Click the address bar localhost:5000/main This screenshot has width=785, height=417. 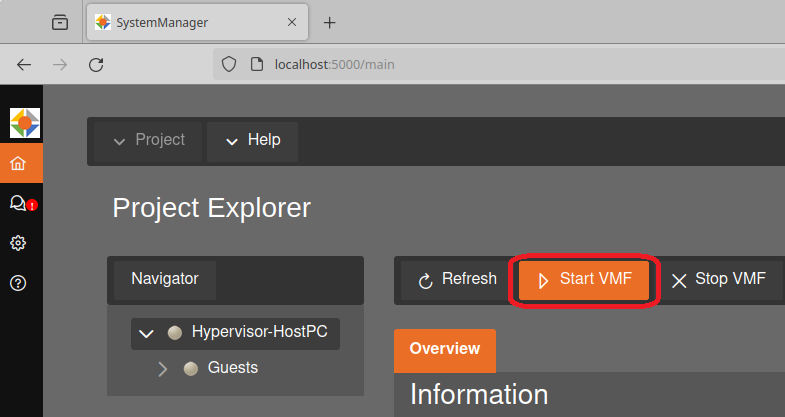(501, 64)
